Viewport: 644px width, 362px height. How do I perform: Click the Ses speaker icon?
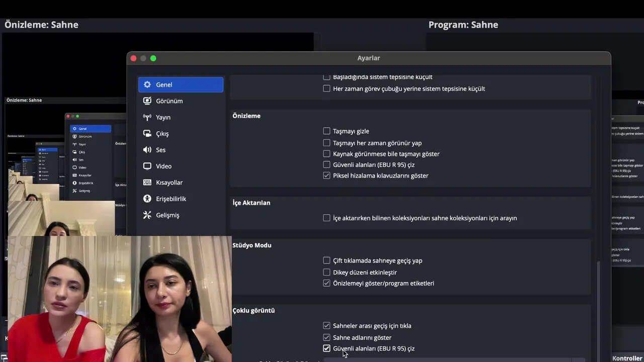point(147,150)
